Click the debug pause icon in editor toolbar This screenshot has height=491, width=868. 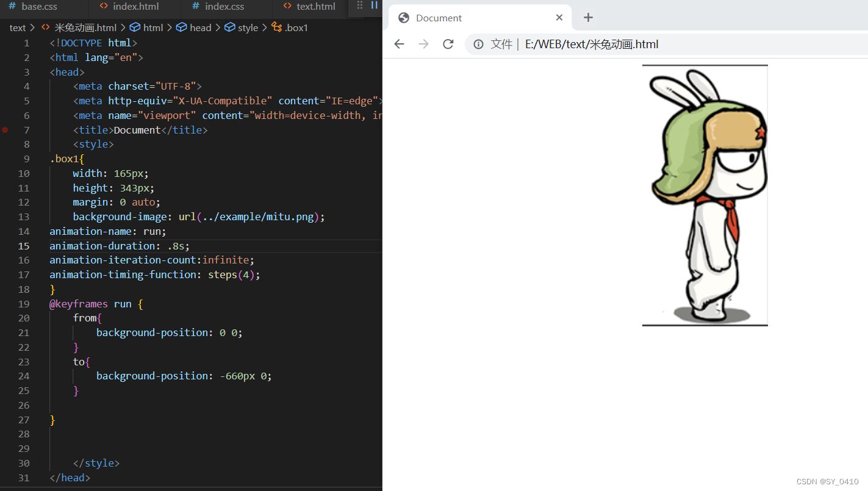pyautogui.click(x=375, y=5)
